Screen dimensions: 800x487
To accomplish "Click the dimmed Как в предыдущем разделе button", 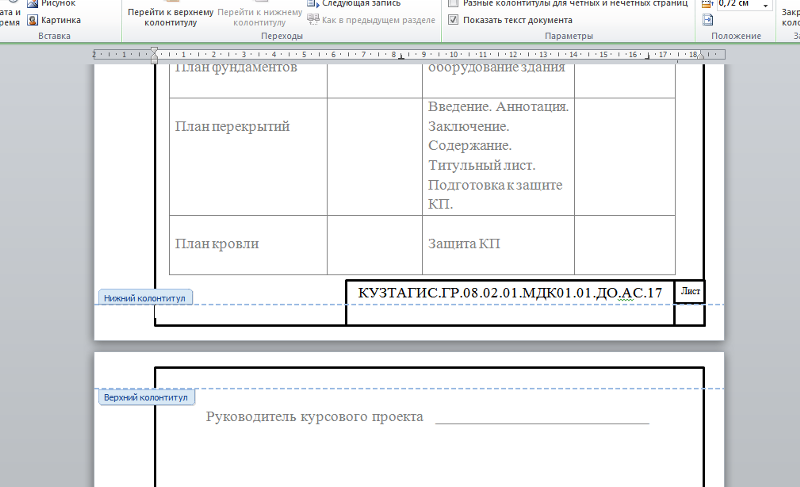I will (371, 20).
